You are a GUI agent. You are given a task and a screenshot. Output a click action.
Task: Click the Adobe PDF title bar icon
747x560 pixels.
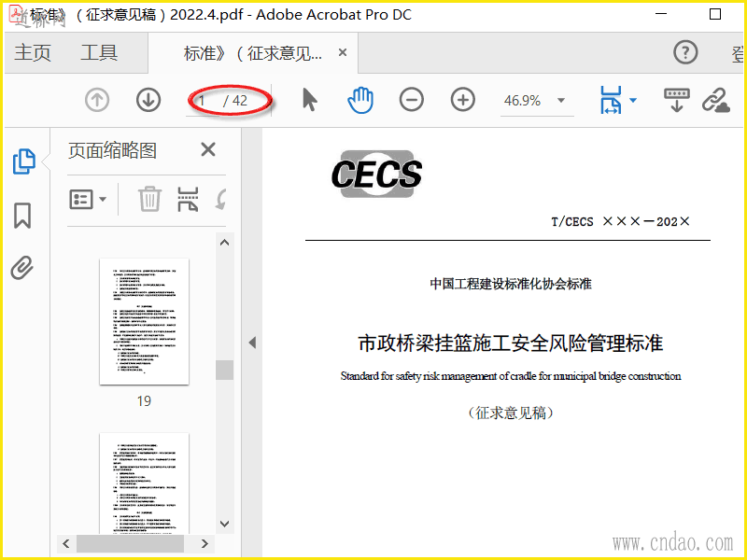point(16,13)
